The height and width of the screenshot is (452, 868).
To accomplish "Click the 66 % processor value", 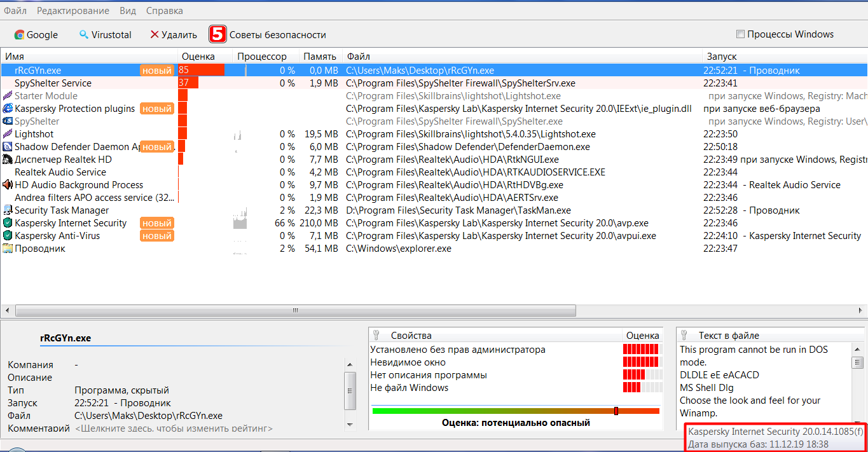I will tap(285, 223).
